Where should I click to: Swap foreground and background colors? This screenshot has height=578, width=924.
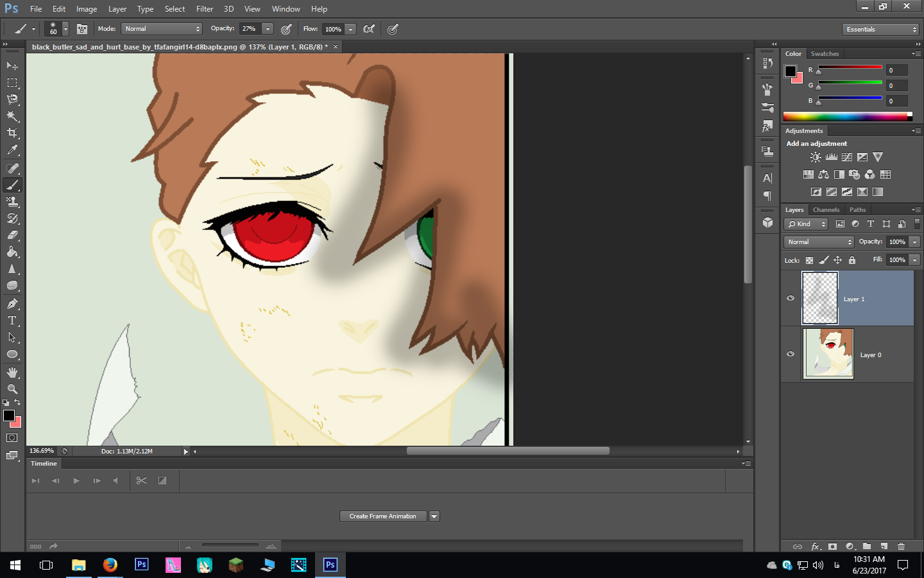17,402
